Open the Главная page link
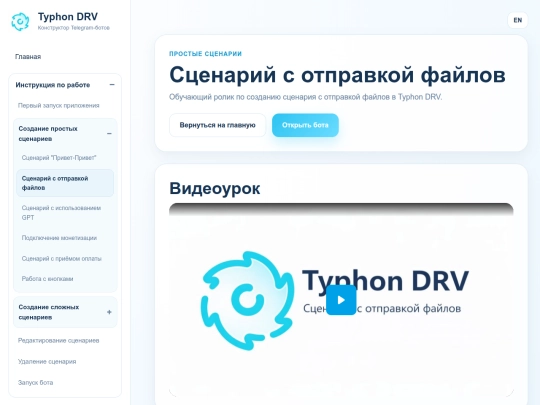Image resolution: width=540 pixels, height=405 pixels. 28,56
